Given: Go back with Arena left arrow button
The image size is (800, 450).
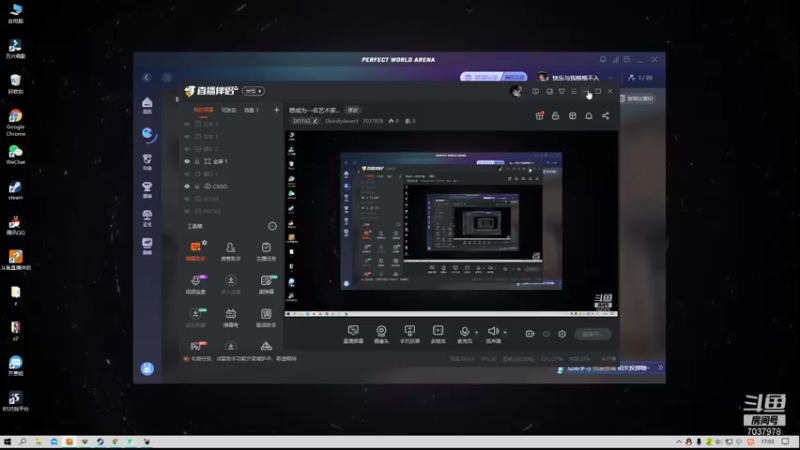Looking at the screenshot, I should pos(146,78).
